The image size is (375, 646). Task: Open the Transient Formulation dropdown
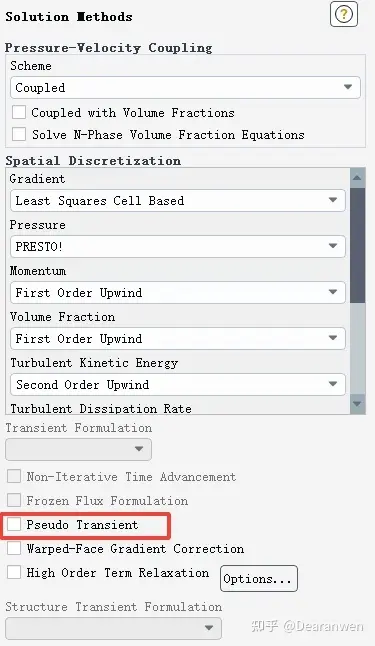tap(78, 449)
